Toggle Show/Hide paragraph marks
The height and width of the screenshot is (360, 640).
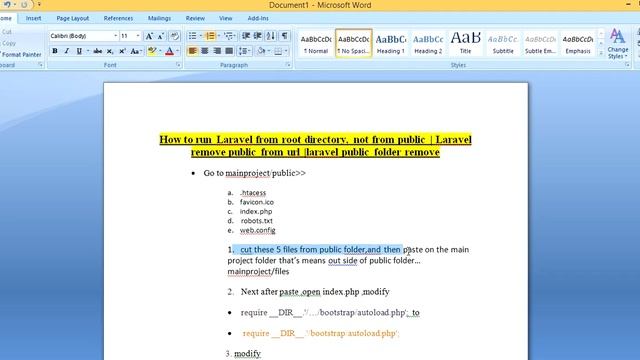(284, 36)
